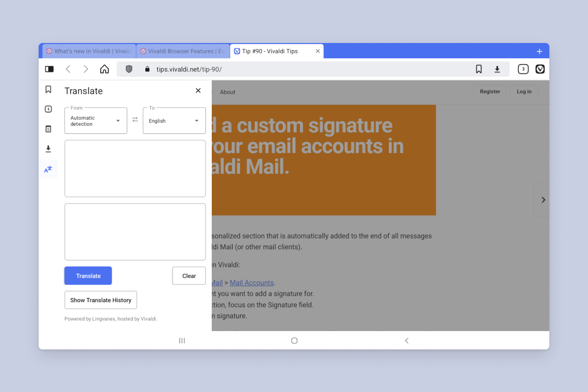Open Bookmarks panel in sidebar
588x392 pixels.
48,89
